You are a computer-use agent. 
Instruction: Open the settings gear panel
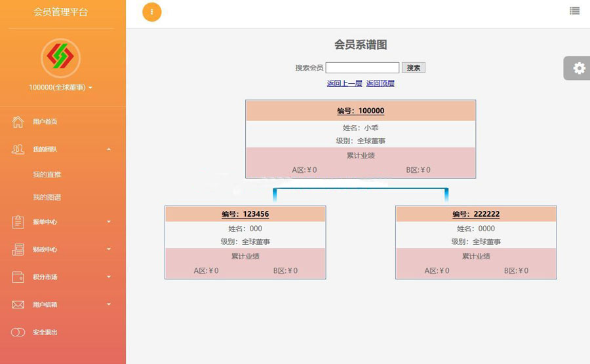[x=579, y=68]
